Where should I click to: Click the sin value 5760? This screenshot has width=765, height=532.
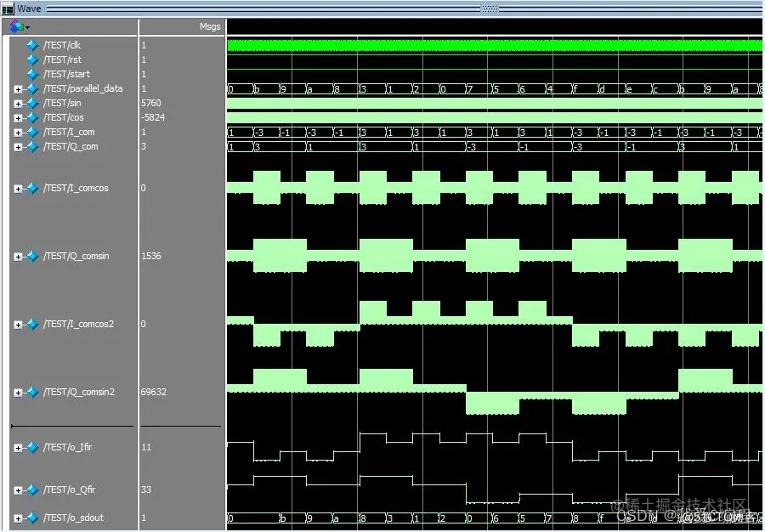point(150,103)
